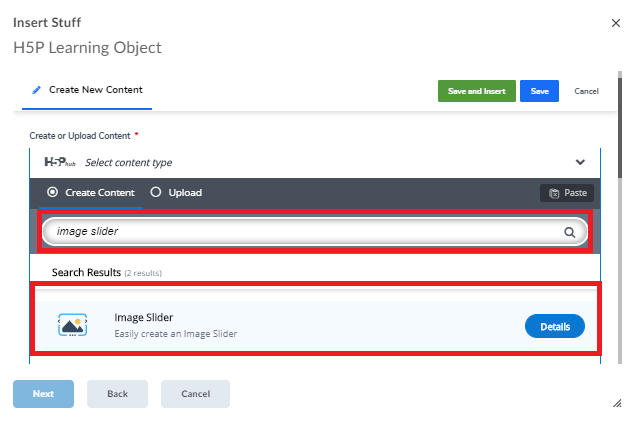Screen dimensions: 634x425
Task: Click the clipboard icon on the Paste button
Action: tap(554, 193)
